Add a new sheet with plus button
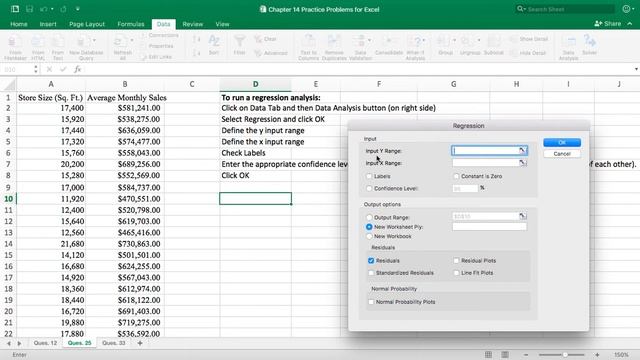 (x=140, y=343)
